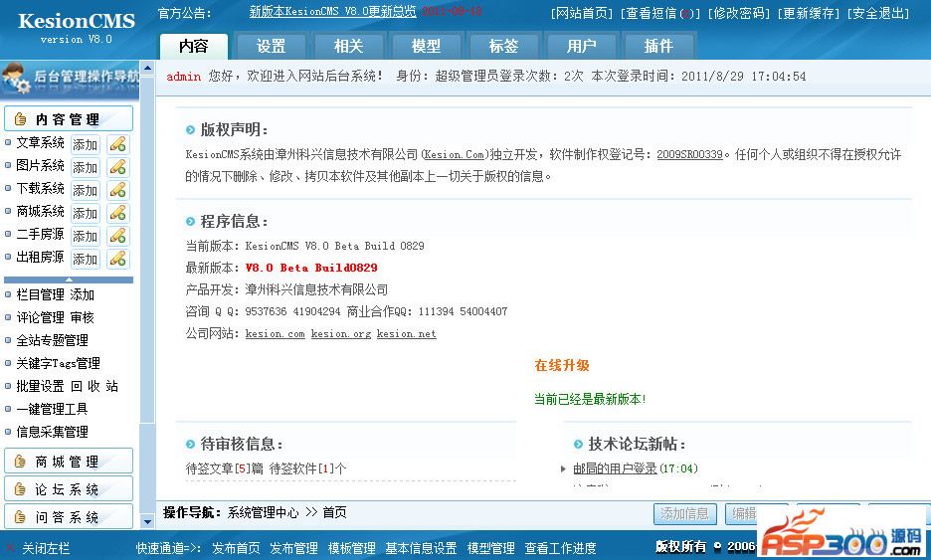Open 栏目管理 in the sidebar
Viewport: 931px width, 560px height.
[x=40, y=294]
